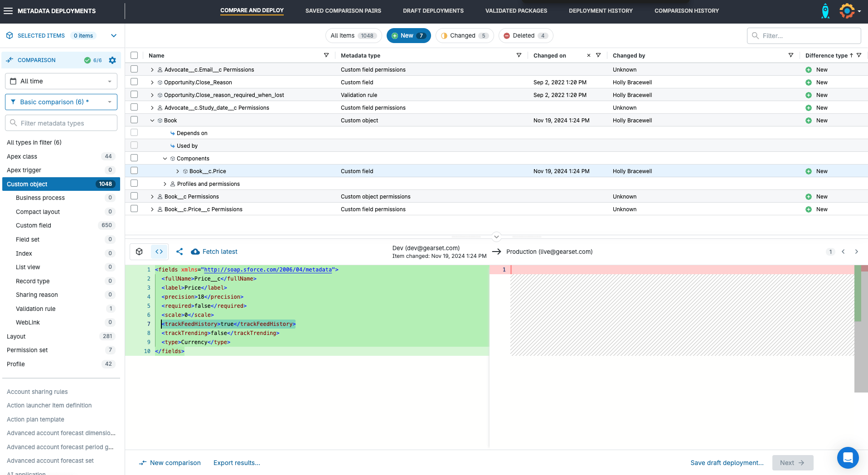Go to next difference arrow
The width and height of the screenshot is (868, 475).
(x=856, y=252)
